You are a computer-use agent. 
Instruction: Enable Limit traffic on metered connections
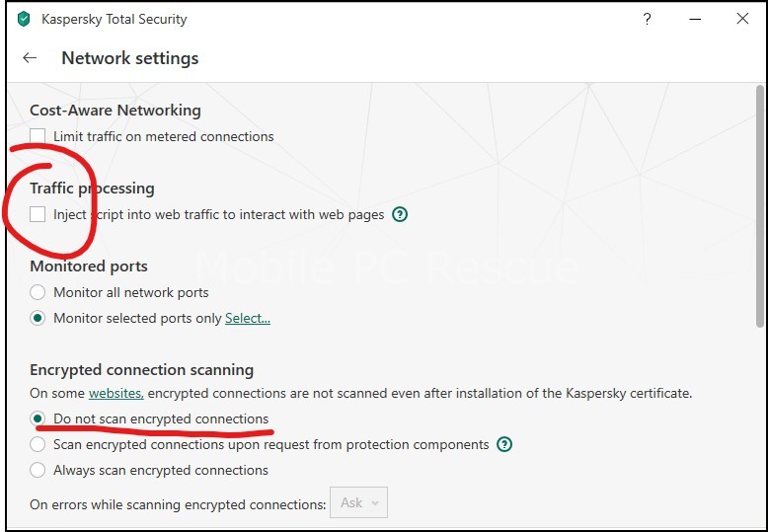tap(38, 136)
